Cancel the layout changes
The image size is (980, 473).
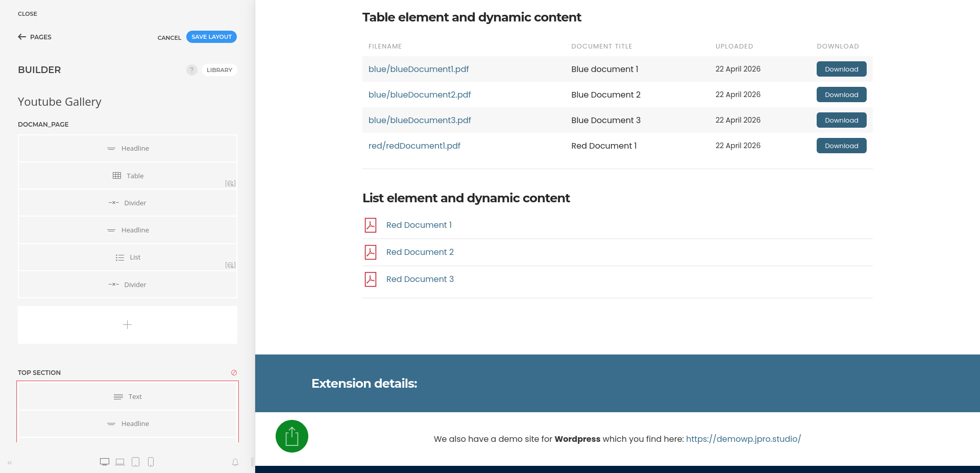pos(169,38)
